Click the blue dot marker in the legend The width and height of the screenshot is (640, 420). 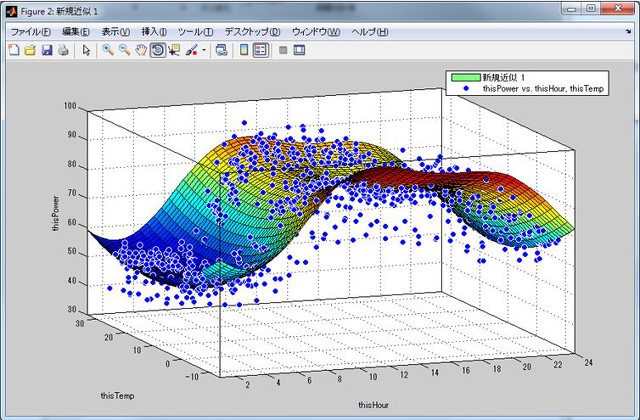pyautogui.click(x=466, y=88)
